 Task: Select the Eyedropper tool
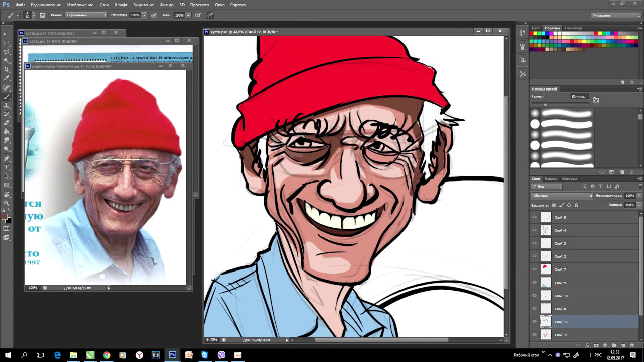pyautogui.click(x=7, y=78)
